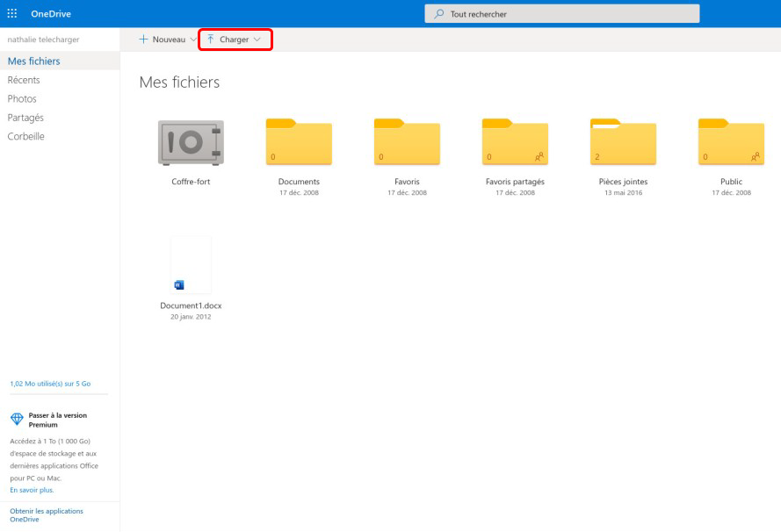The width and height of the screenshot is (781, 532).
Task: Open Récents in the sidebar
Action: pos(24,80)
